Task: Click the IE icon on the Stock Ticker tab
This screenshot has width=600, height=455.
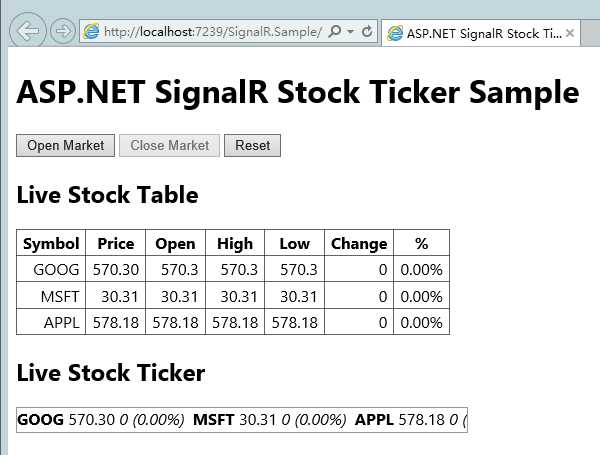Action: [x=395, y=33]
